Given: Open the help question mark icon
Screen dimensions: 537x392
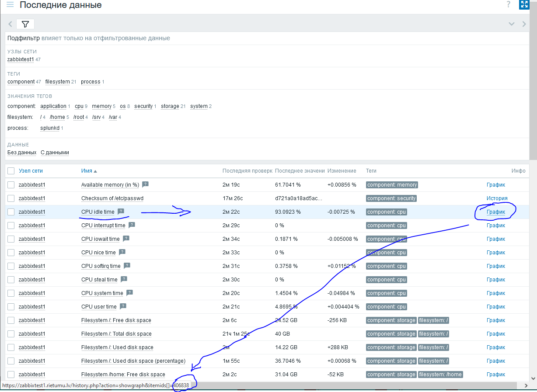Looking at the screenshot, I should tap(509, 5).
